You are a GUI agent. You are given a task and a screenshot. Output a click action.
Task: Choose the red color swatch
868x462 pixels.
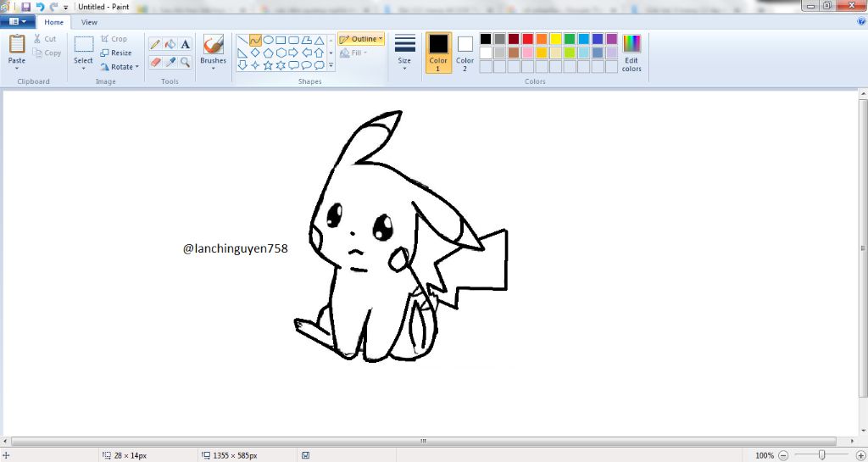click(527, 39)
